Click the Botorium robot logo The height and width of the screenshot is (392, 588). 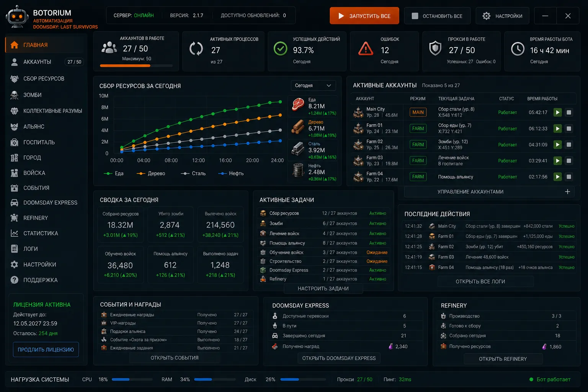coord(17,17)
